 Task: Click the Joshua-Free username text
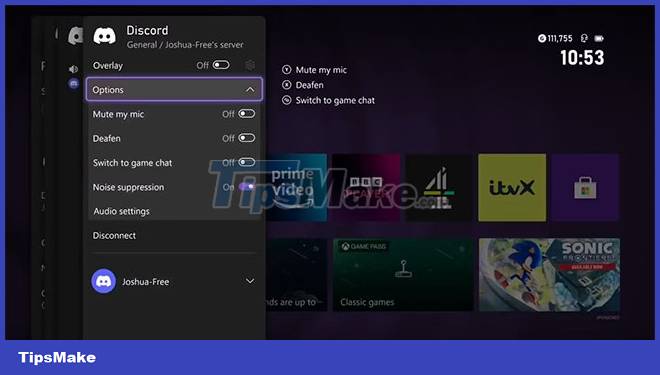pos(146,282)
